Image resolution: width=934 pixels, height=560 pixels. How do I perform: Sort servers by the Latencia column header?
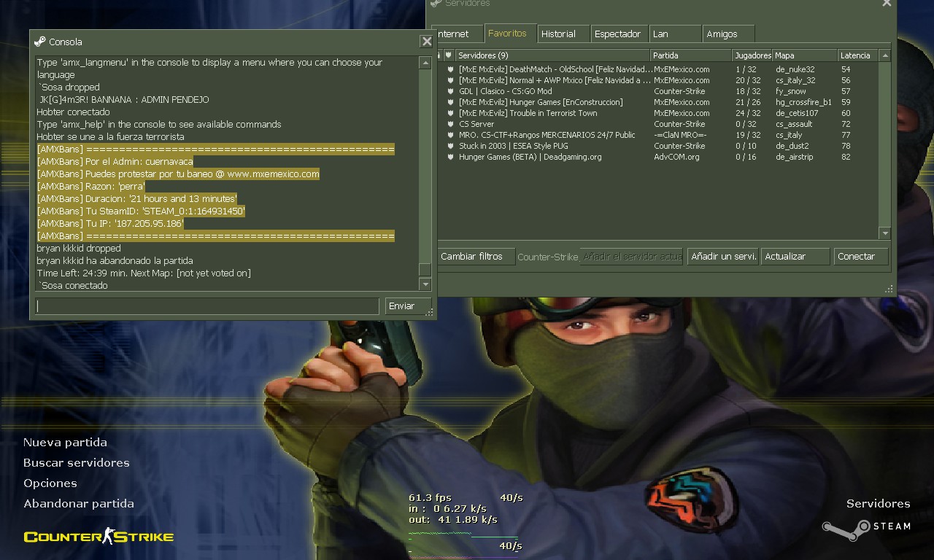pyautogui.click(x=858, y=55)
